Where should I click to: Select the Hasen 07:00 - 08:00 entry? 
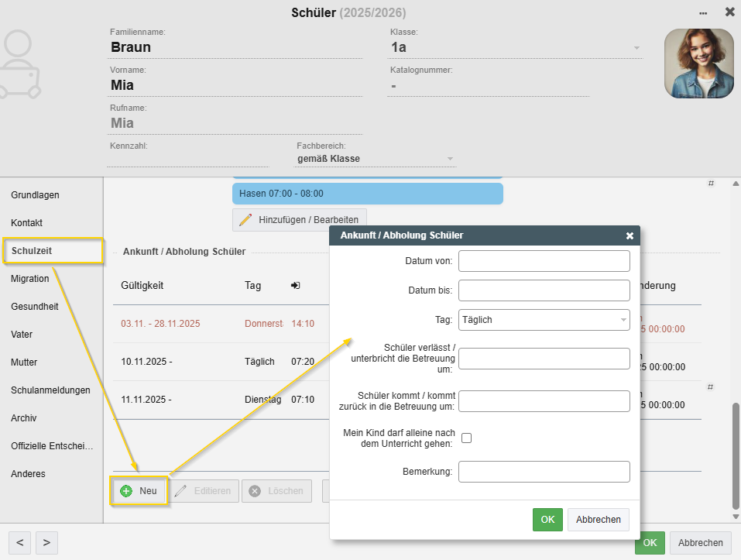367,194
